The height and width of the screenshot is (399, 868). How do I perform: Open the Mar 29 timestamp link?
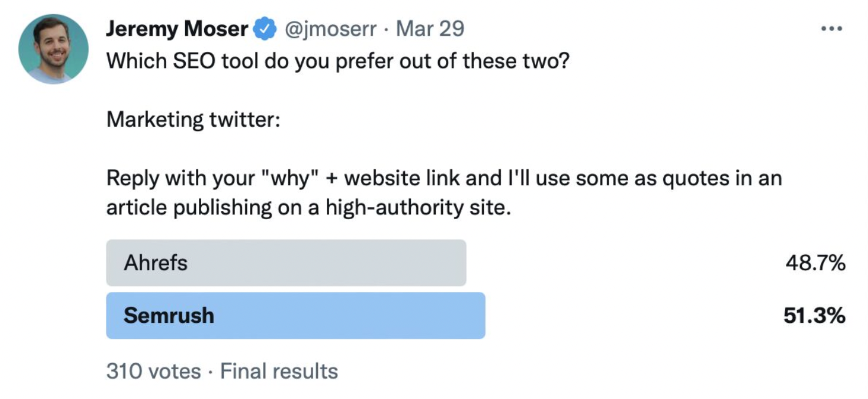[x=430, y=29]
